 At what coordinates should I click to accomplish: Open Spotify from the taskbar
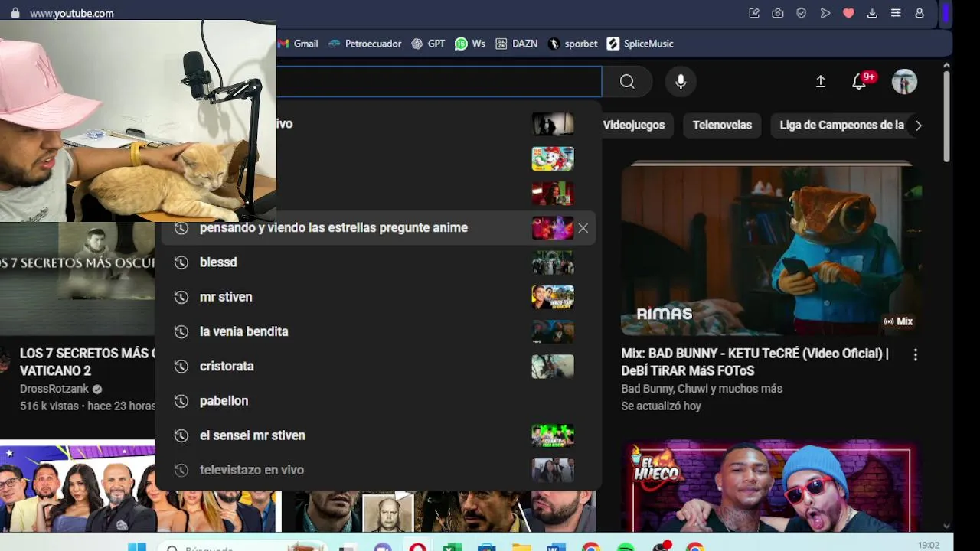[626, 546]
